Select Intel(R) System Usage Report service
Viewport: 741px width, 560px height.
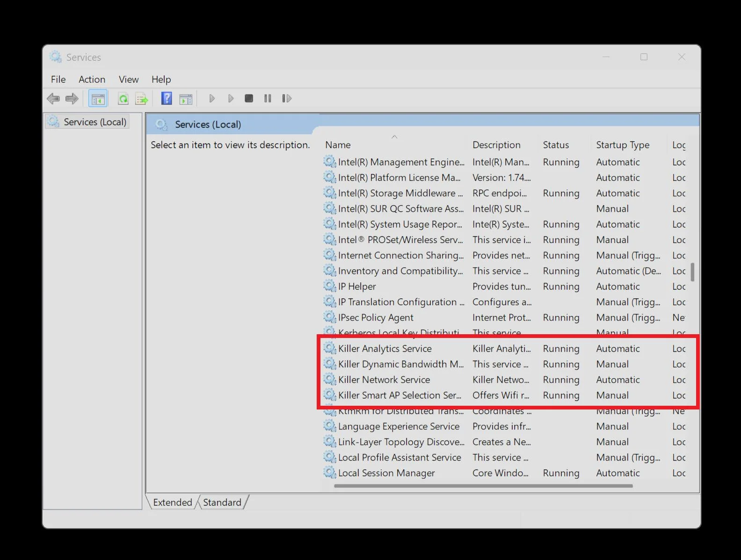pyautogui.click(x=504, y=224)
